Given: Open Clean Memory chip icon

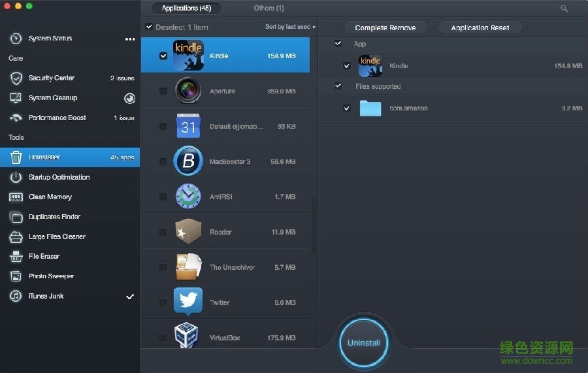Looking at the screenshot, I should tap(16, 197).
